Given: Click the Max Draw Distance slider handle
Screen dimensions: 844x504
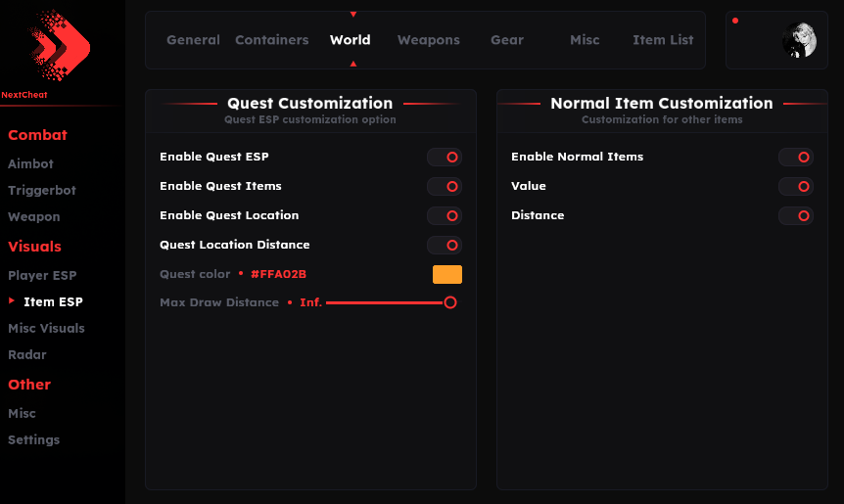Looking at the screenshot, I should click(450, 302).
